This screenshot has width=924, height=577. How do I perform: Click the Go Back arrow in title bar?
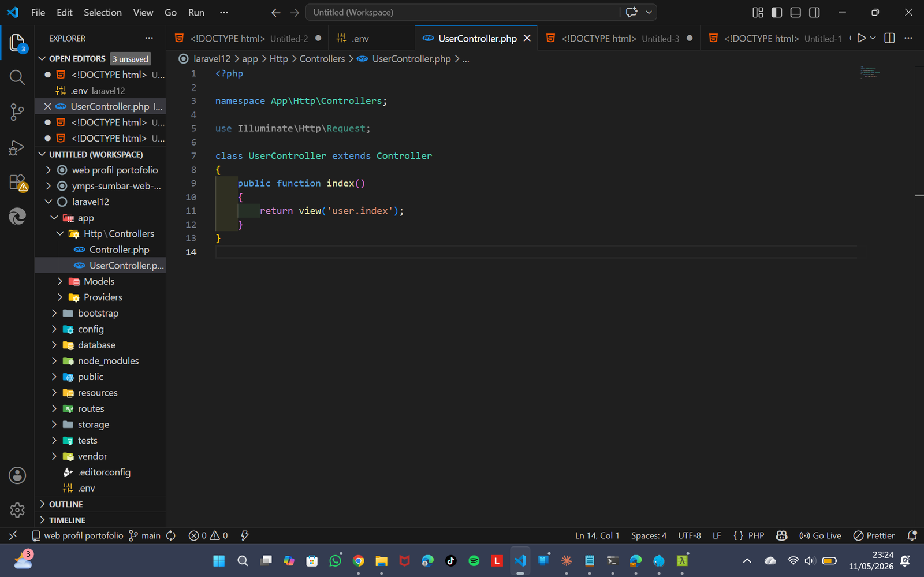point(276,12)
